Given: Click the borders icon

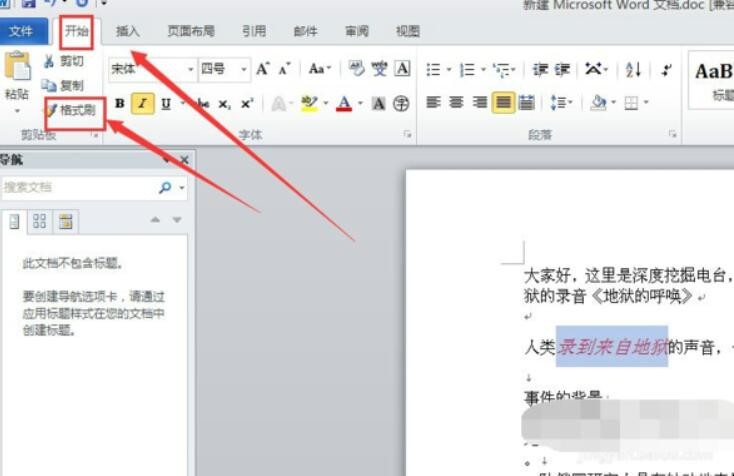Looking at the screenshot, I should coord(631,103).
